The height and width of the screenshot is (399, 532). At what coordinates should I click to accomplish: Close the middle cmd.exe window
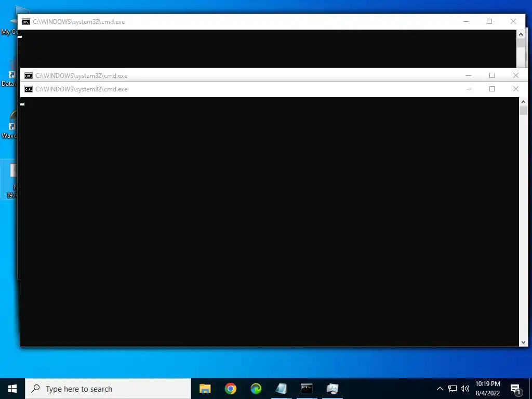coord(516,75)
